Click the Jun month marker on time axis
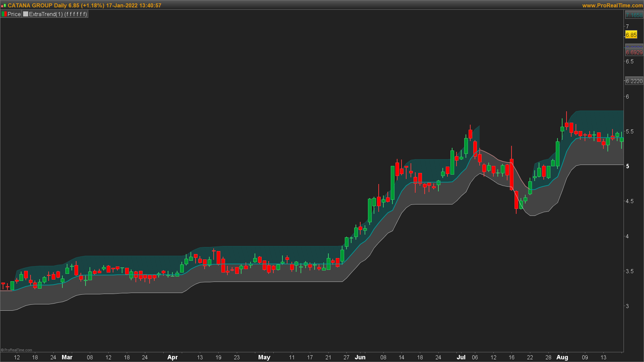The image size is (644, 362). [360, 357]
